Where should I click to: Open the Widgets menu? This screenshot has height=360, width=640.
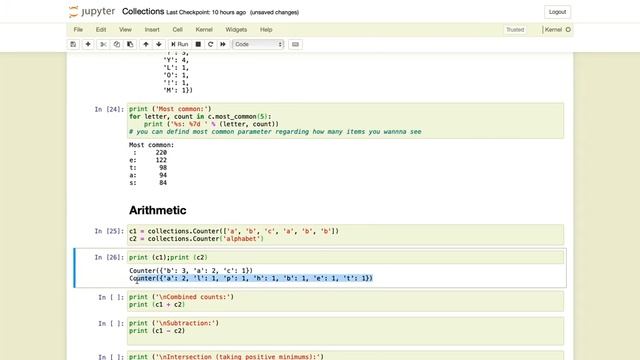pos(236,29)
